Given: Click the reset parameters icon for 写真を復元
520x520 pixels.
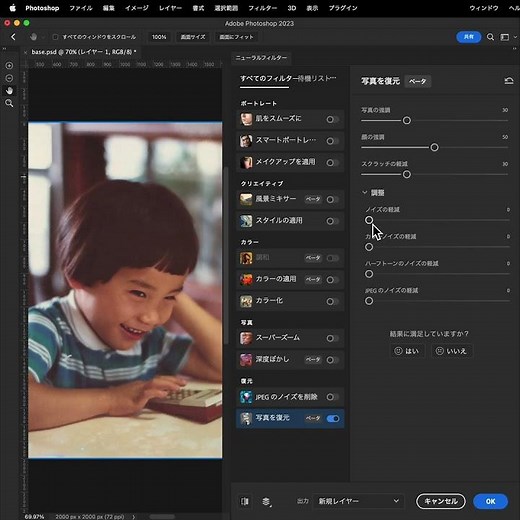Looking at the screenshot, I should coord(509,81).
